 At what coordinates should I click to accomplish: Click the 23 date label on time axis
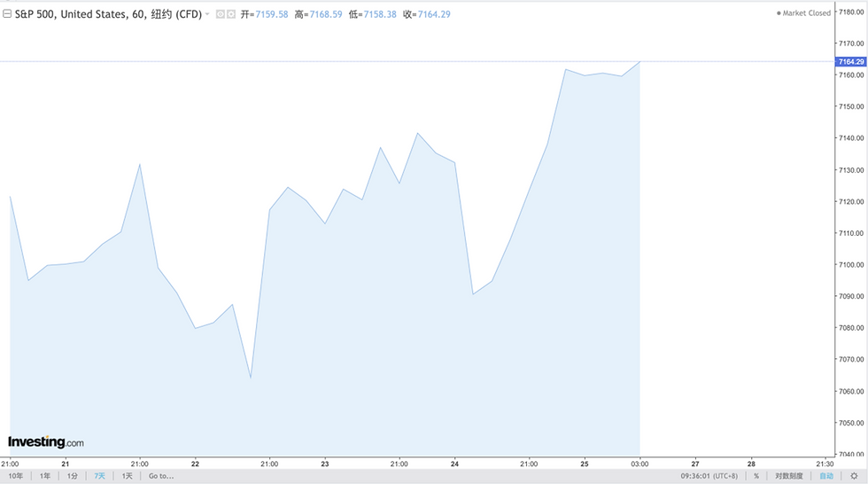point(325,464)
